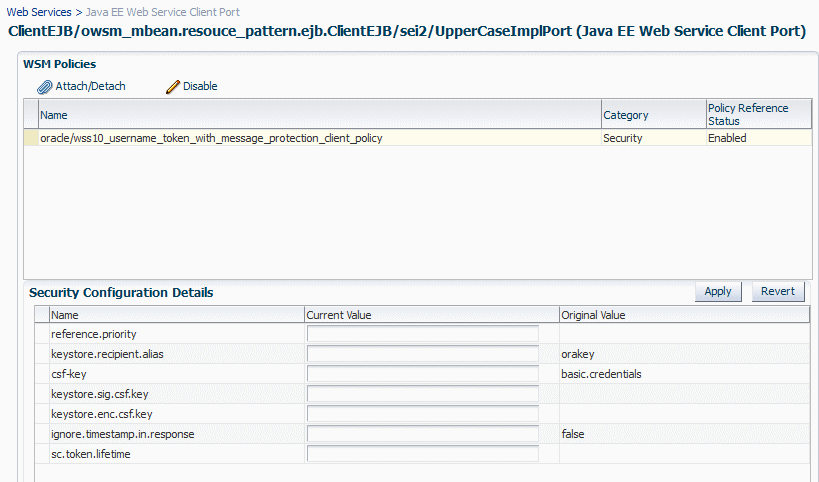Select the keystore.enc.csf.key row name

coord(101,414)
